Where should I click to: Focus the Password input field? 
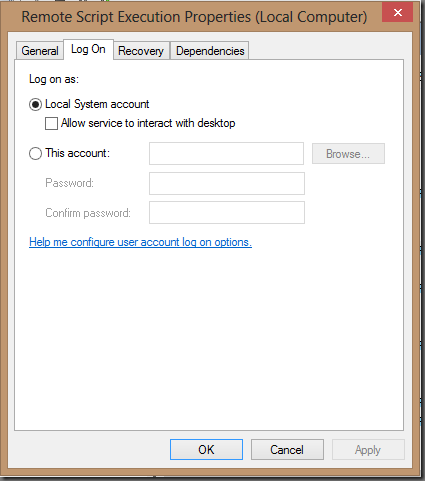[x=227, y=183]
